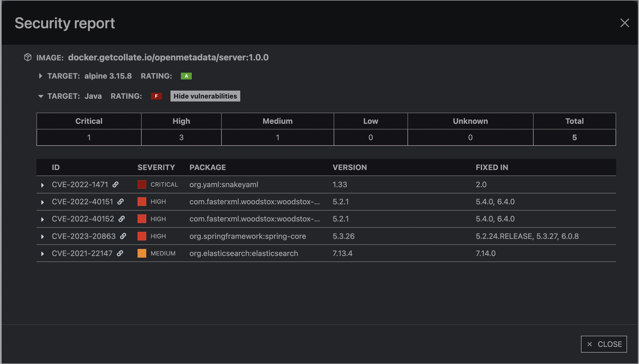Expand the CVE-2022-40151 row details
639x364 pixels.
tap(42, 202)
